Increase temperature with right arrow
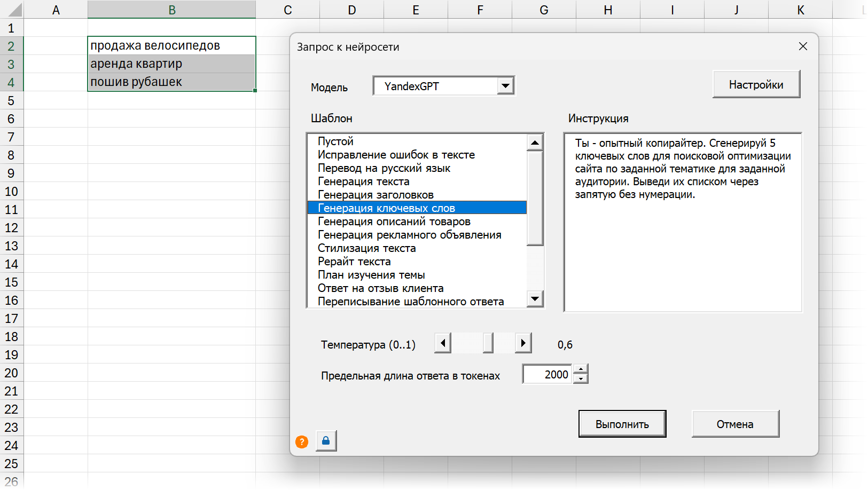Screen dimensions: 868x490 point(523,343)
